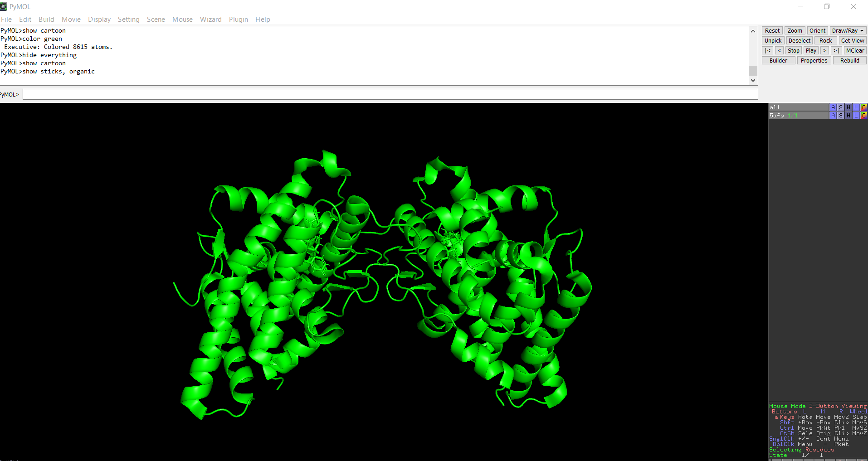868x461 pixels.
Task: Cycle the mouse mode via '3-Button Viewing'
Action: tap(838, 406)
